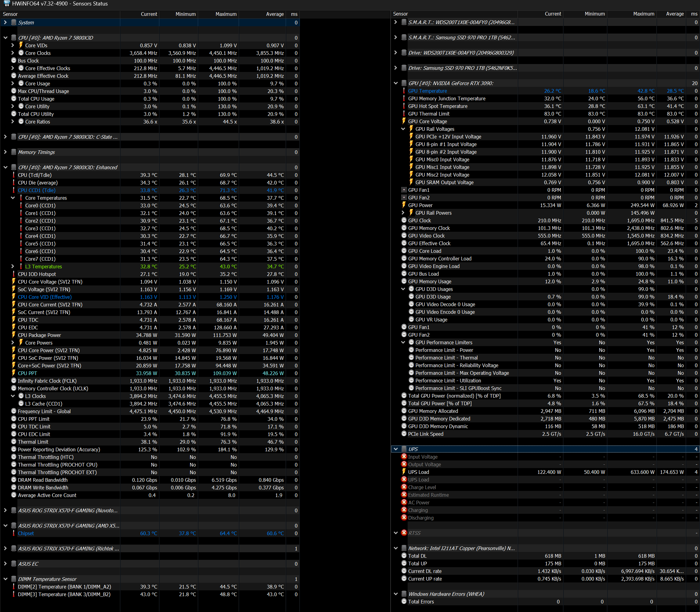Screen dimensions: 700x612
Task: Click the CPU Package Power lightning icon
Action: point(14,335)
